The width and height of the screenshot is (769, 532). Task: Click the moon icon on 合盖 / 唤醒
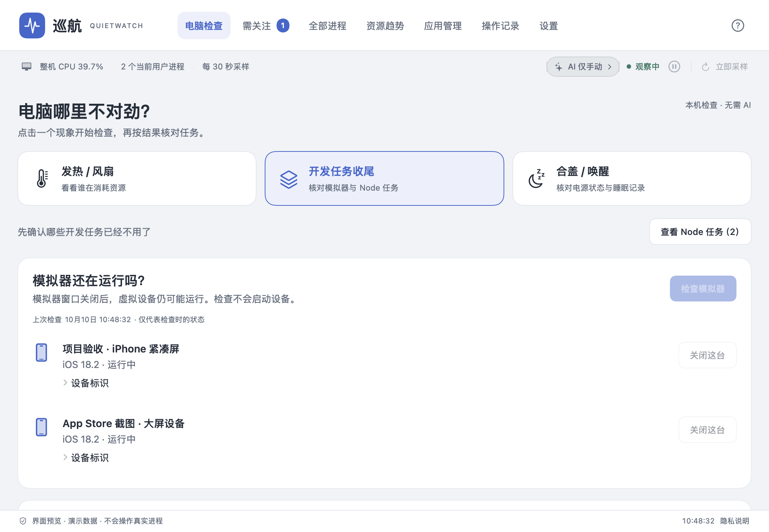pos(536,178)
